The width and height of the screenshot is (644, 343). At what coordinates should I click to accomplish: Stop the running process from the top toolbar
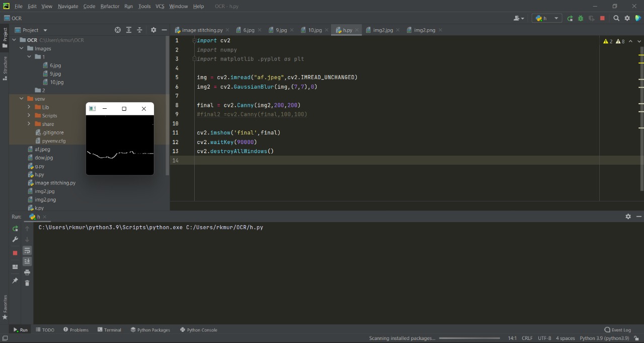point(602,19)
